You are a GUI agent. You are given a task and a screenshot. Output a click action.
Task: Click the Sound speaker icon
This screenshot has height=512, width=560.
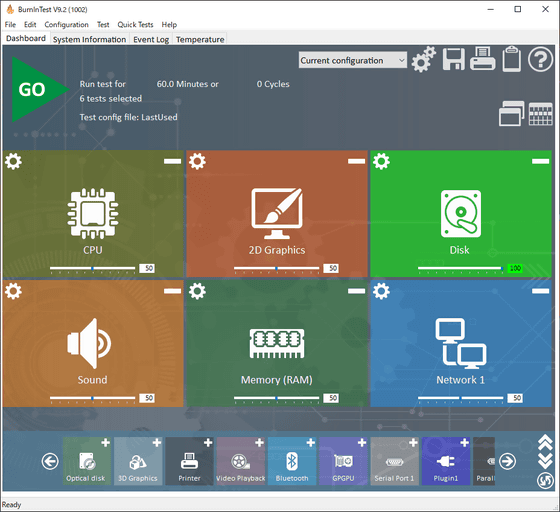pos(89,343)
